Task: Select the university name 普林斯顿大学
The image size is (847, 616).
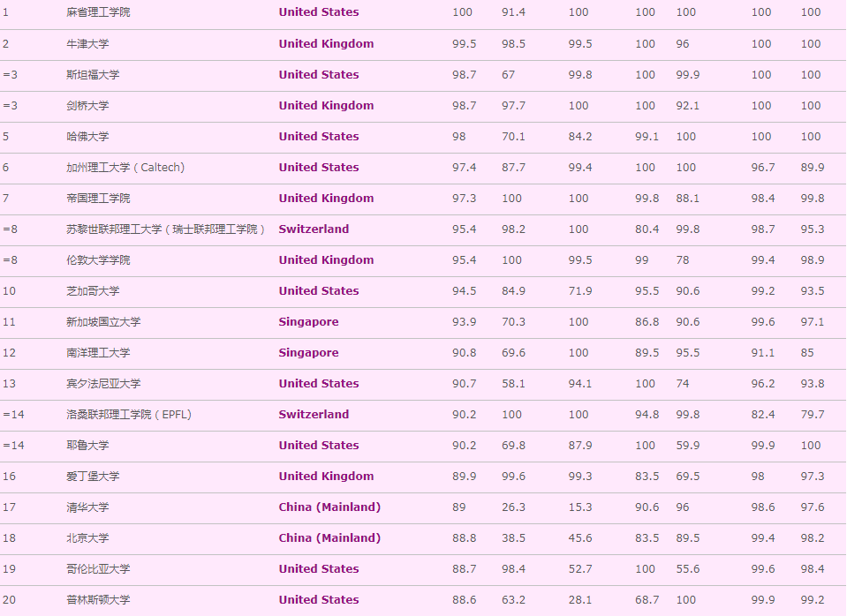Action: (x=98, y=599)
